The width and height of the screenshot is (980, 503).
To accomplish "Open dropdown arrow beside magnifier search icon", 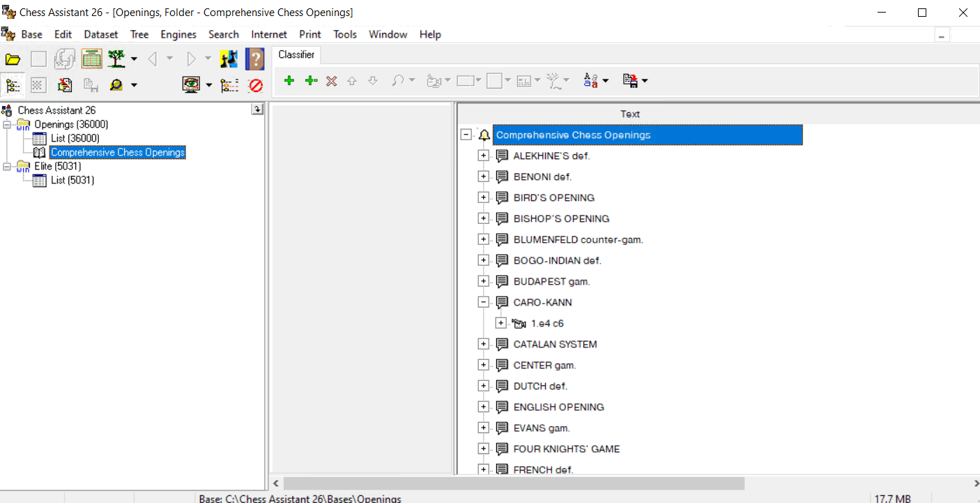I will pyautogui.click(x=134, y=85).
